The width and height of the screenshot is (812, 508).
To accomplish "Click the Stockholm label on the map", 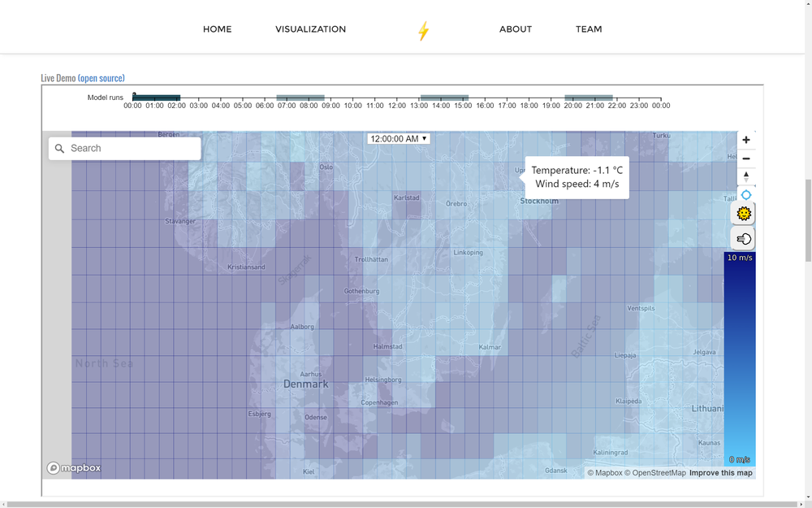I will (539, 201).
